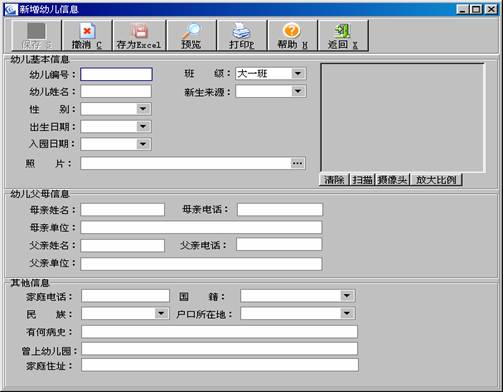
Task: Open the 出生日期 date picker dropdown
Action: coord(143,126)
